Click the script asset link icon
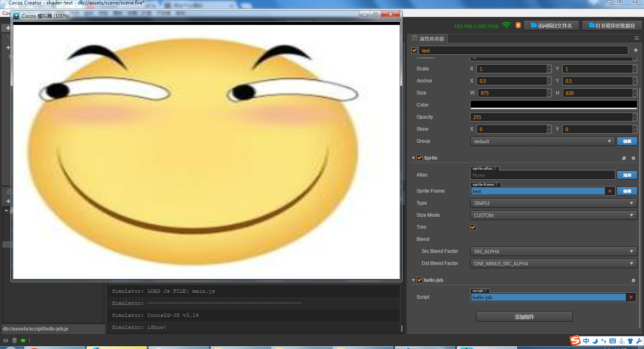Viewport: 644px width, 349px height. click(485, 291)
